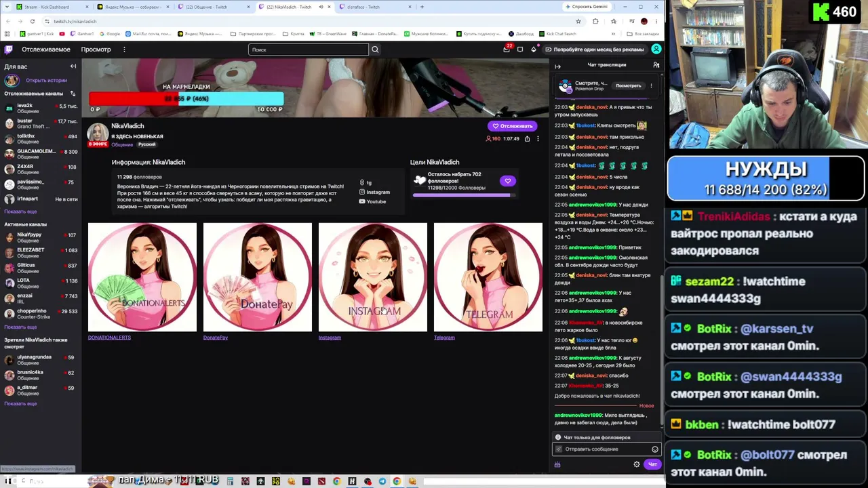Share the NikaVladich stream

point(527,139)
